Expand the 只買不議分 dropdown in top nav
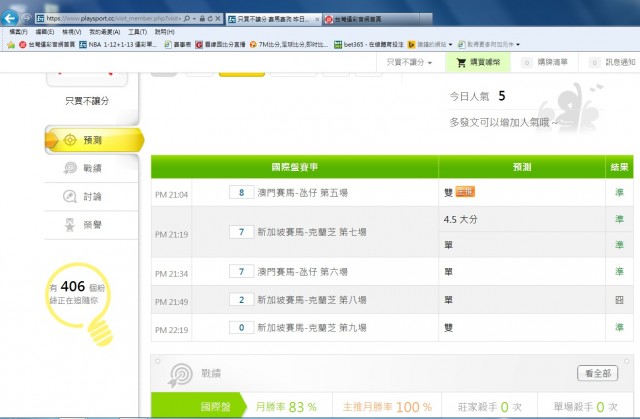 409,62
